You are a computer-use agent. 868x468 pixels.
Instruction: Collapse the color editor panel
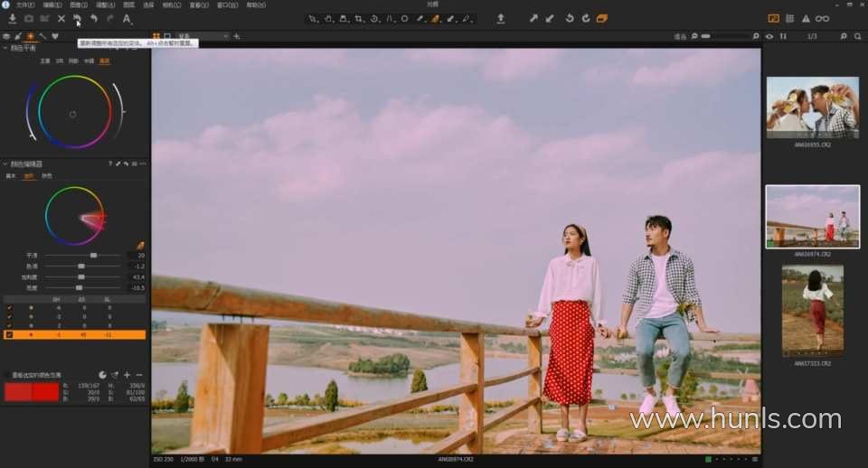point(5,164)
